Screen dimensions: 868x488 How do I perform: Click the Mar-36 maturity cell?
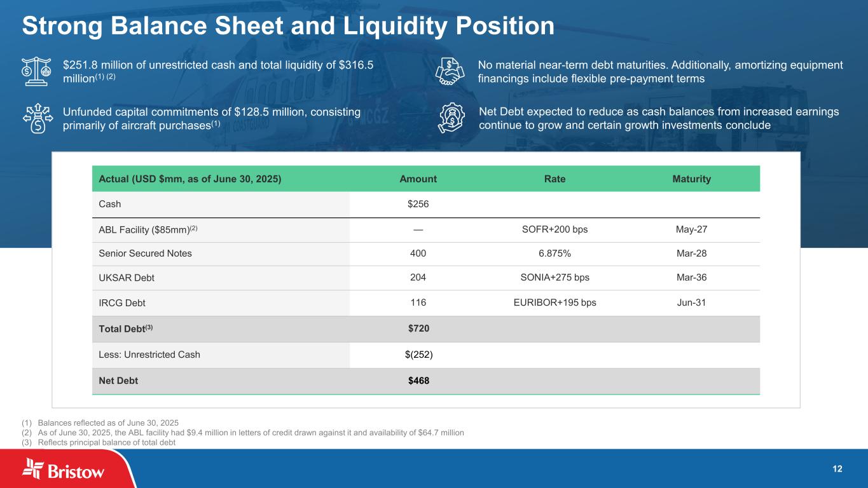click(x=691, y=278)
